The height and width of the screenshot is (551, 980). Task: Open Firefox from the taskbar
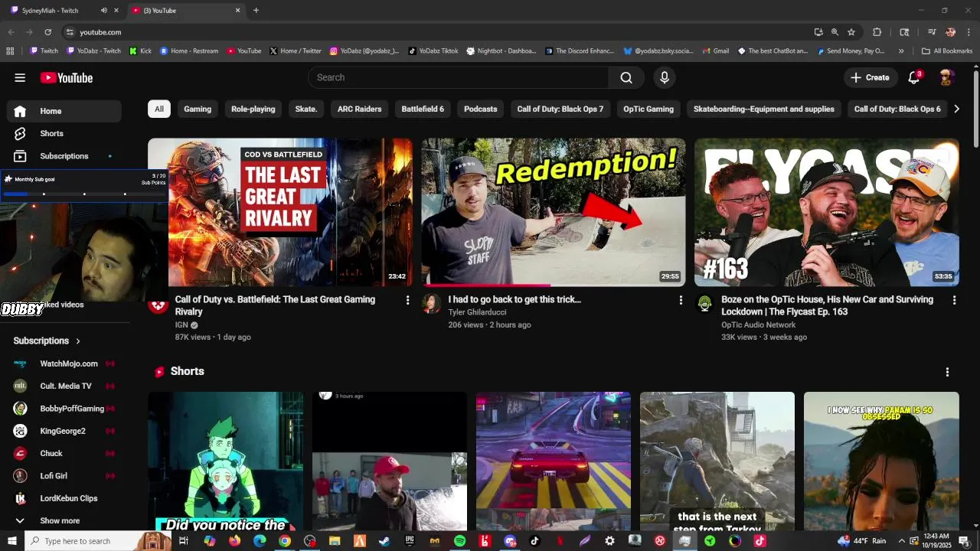click(x=234, y=541)
